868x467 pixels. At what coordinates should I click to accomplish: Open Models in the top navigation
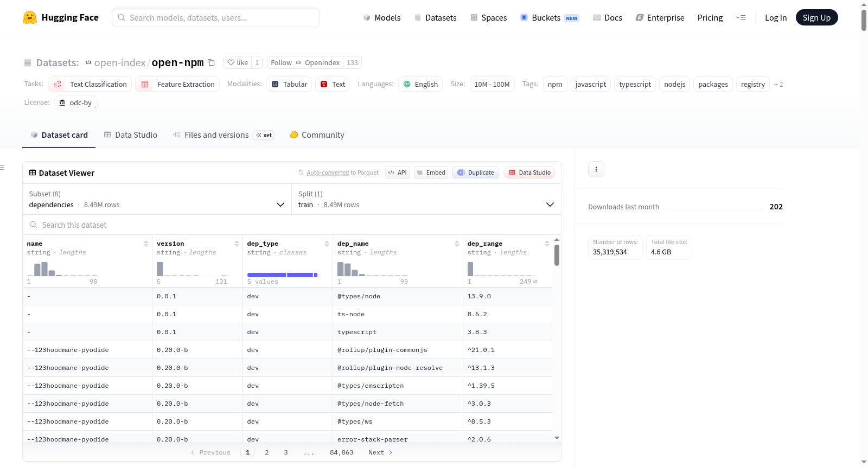point(382,17)
